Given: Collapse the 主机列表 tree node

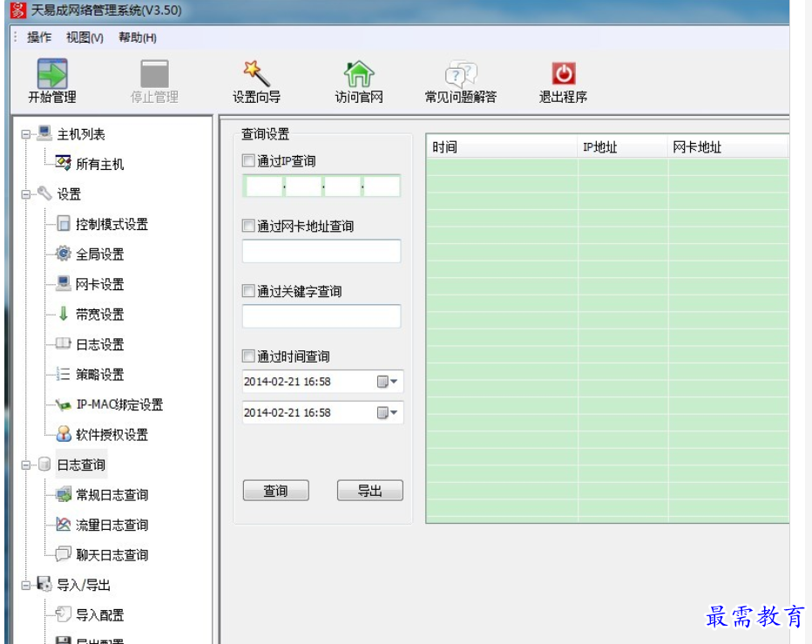Looking at the screenshot, I should click(26, 135).
